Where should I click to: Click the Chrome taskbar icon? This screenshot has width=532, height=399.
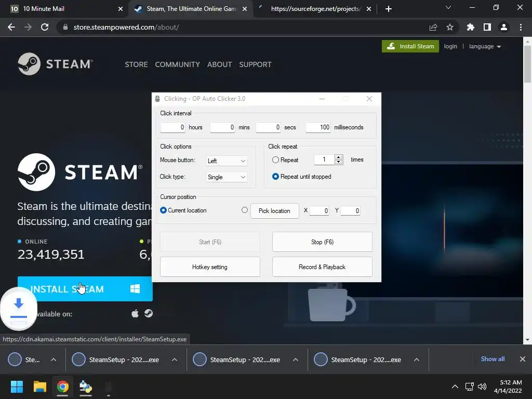coord(63,387)
